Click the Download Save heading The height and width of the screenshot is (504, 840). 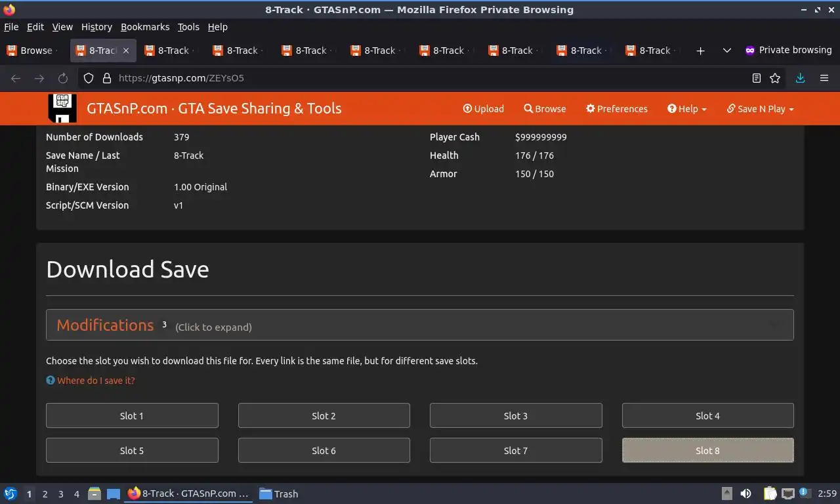pos(127,269)
